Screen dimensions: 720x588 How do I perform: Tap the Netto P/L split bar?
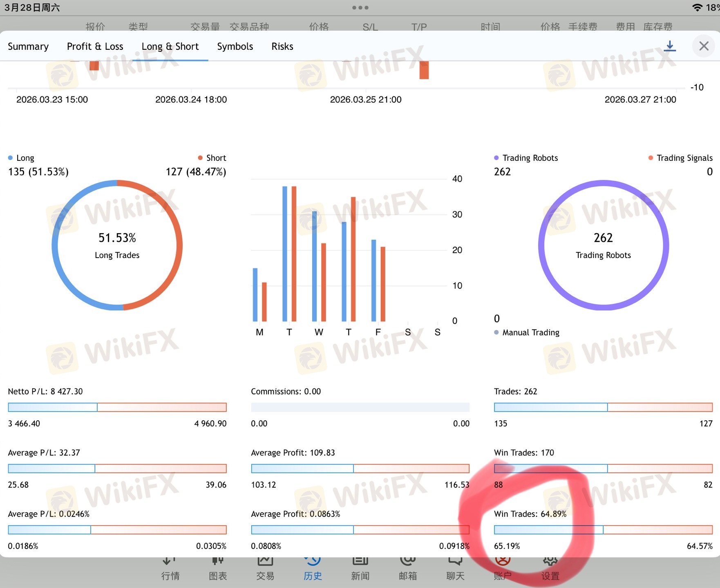pos(117,407)
